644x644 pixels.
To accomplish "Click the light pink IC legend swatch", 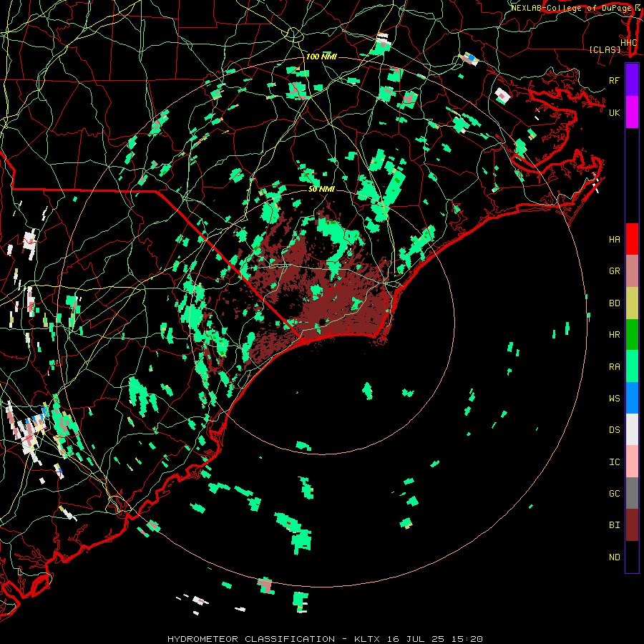I will (x=632, y=462).
